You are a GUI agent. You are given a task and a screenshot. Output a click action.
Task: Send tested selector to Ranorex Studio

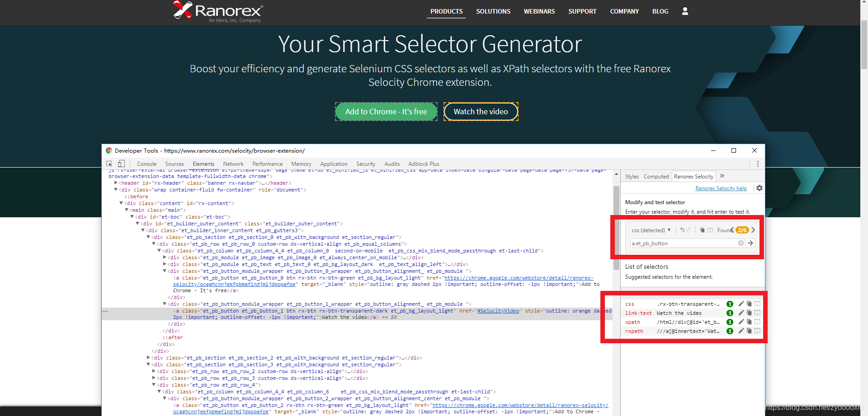pyautogui.click(x=710, y=230)
